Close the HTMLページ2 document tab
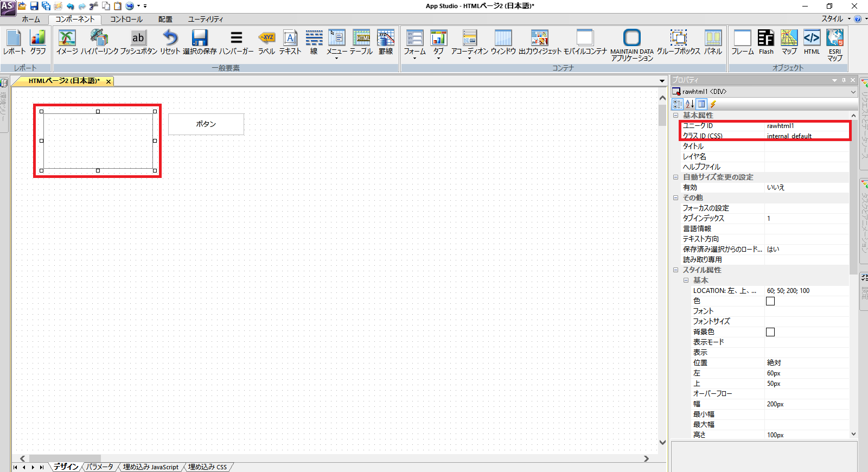Viewport: 868px width, 472px height. point(108,81)
